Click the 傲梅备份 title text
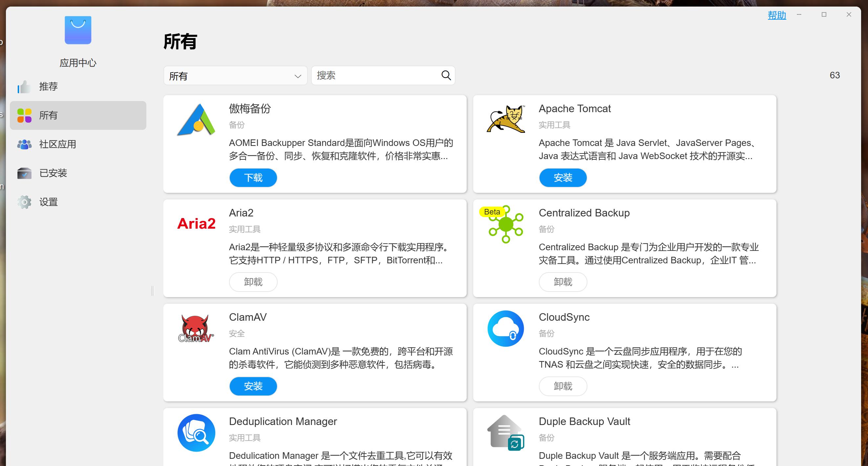868x466 pixels. 250,109
